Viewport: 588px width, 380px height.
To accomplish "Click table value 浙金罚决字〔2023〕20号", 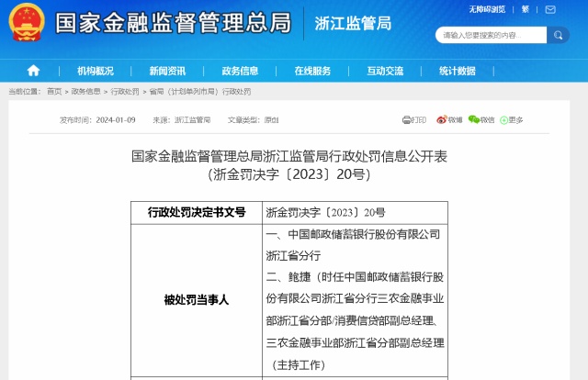I will coord(325,212).
